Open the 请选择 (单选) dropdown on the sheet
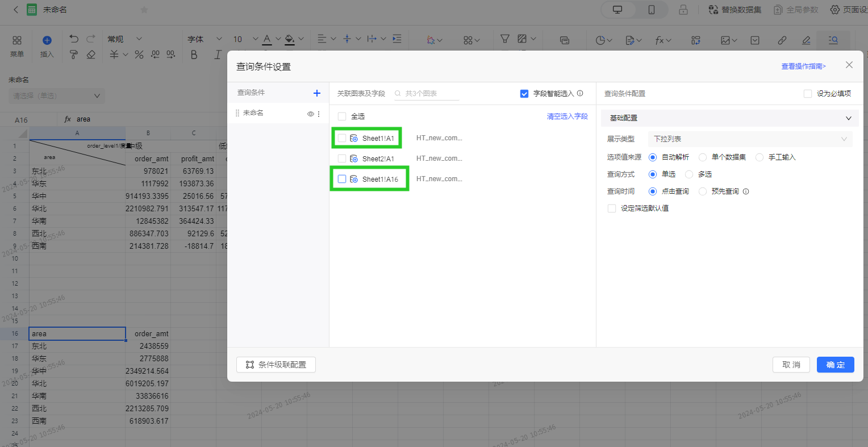 [x=56, y=96]
